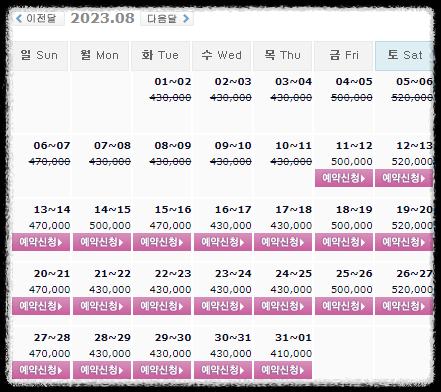Click the 470,000 price under 20~21

click(50, 290)
